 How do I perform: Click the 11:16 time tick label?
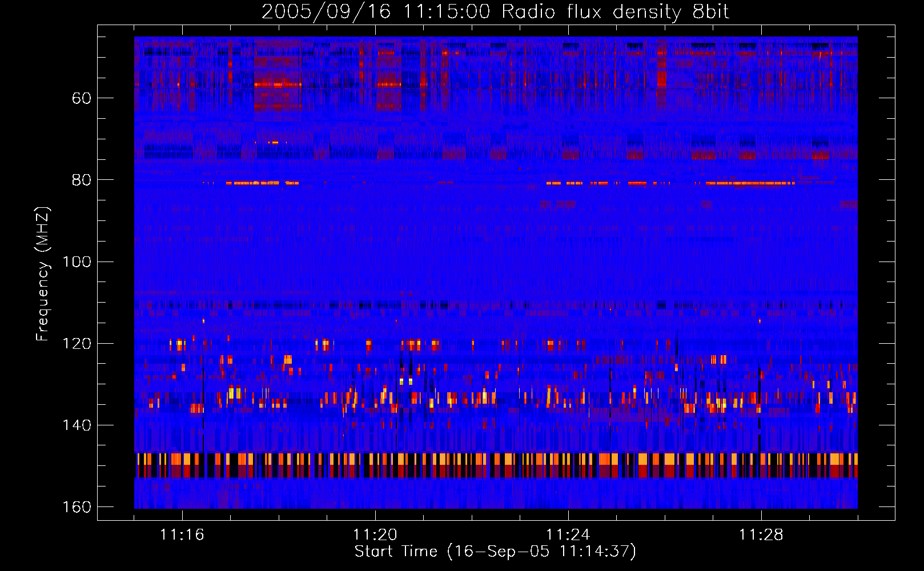(182, 534)
